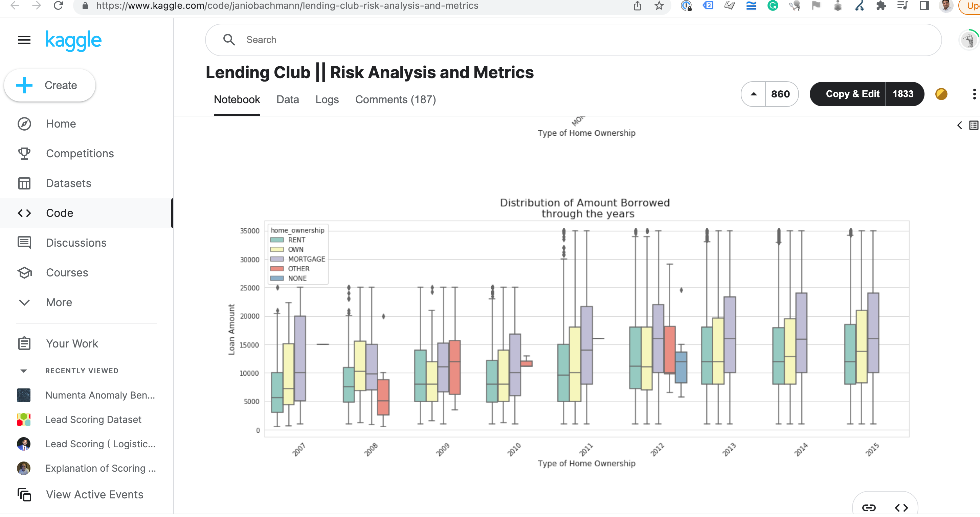980x517 pixels.
Task: Collapse the Recently Viewed section
Action: (24, 370)
